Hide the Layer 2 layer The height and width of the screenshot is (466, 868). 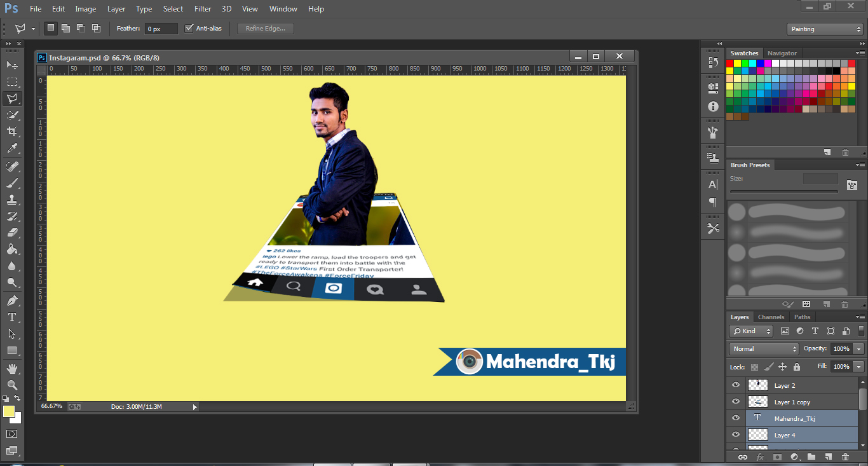pos(735,385)
